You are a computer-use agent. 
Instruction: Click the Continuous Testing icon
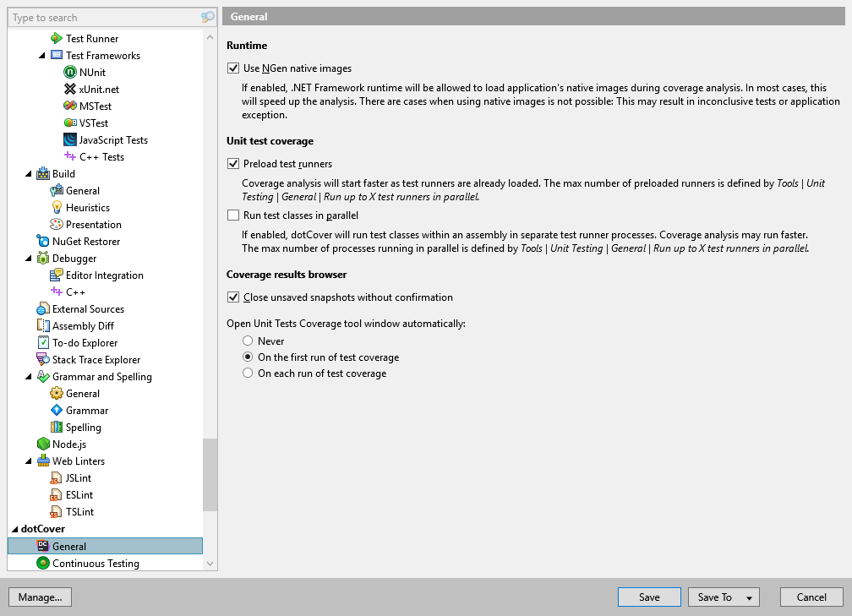pyautogui.click(x=43, y=564)
